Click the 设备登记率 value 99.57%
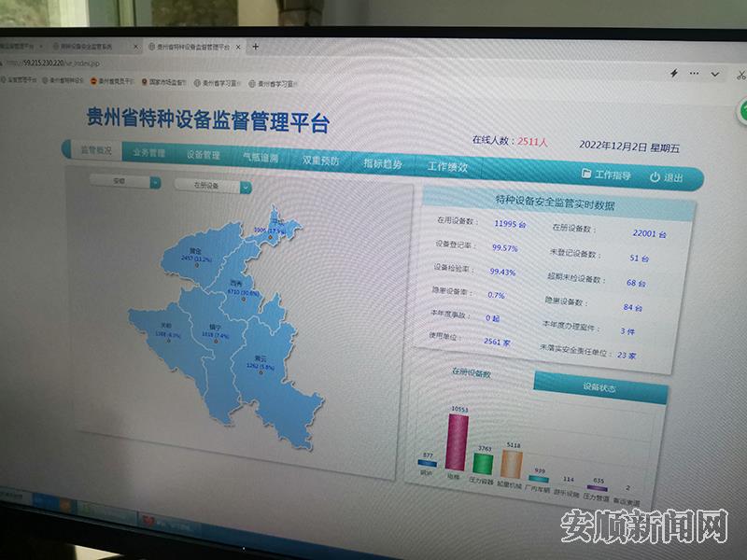The width and height of the screenshot is (747, 560). [504, 247]
